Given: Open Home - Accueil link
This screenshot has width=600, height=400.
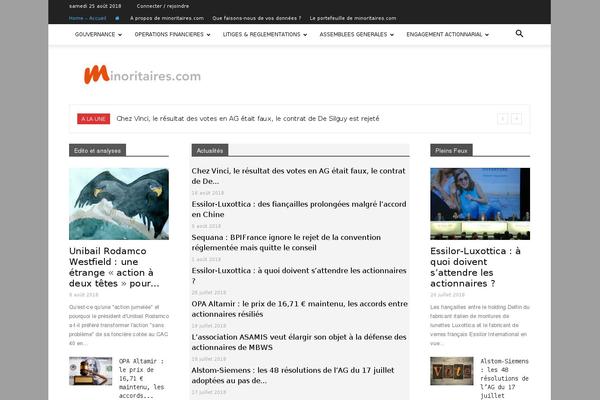Looking at the screenshot, I should (x=87, y=18).
